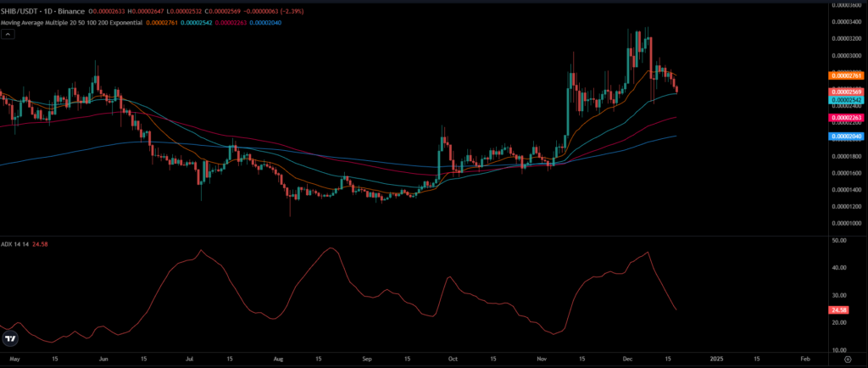The height and width of the screenshot is (368, 868).
Task: Collapse the indicator legend with the chevron button
Action: point(8,34)
